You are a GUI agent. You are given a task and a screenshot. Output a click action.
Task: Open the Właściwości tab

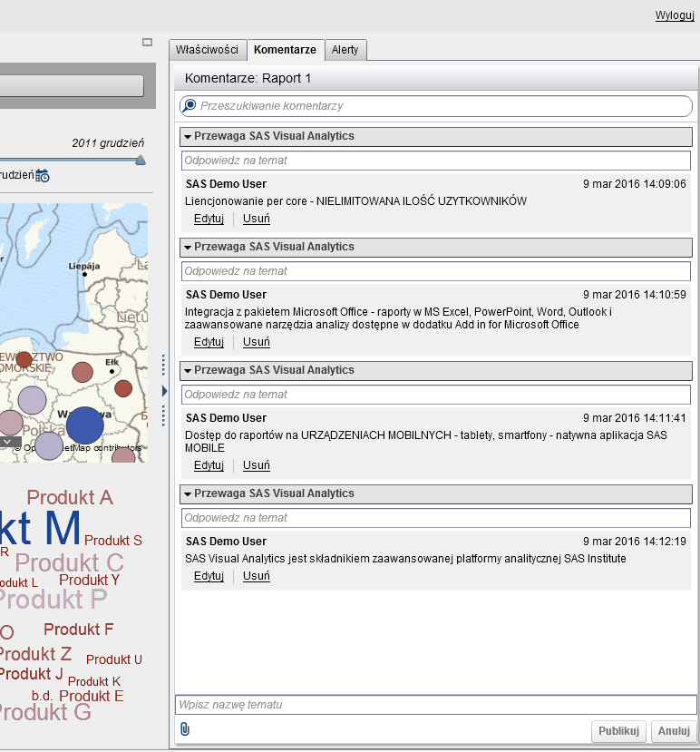click(207, 50)
